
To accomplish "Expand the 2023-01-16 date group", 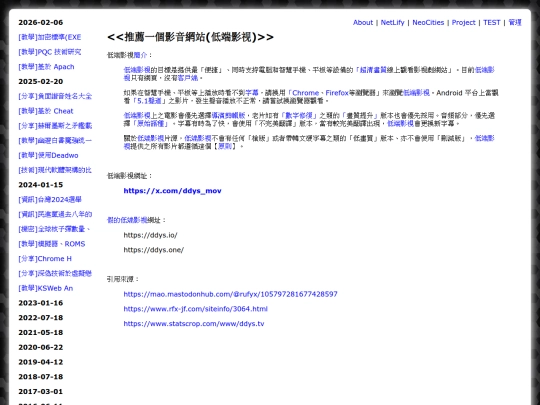I will pyautogui.click(x=41, y=303).
